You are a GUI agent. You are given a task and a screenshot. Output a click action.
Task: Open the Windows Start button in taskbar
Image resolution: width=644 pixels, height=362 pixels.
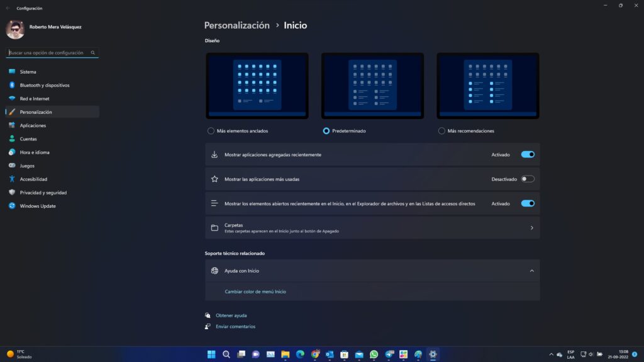(x=211, y=354)
